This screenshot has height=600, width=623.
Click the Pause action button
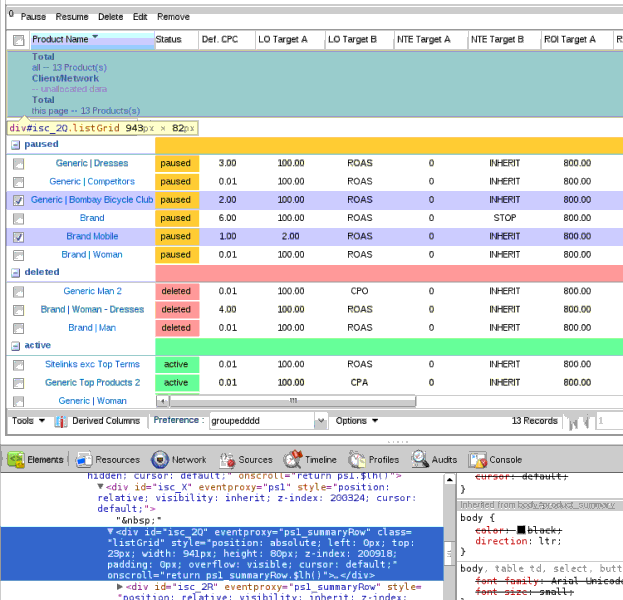[x=33, y=17]
